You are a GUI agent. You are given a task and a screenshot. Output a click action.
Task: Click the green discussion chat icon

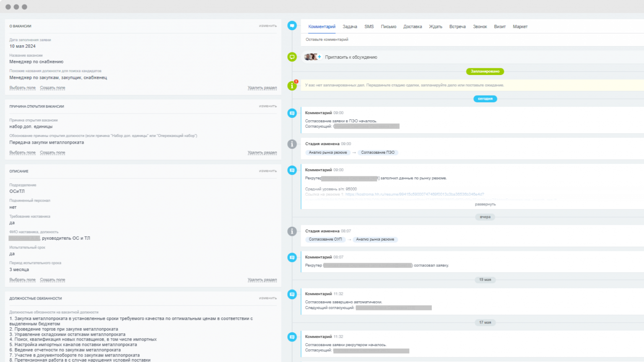(292, 57)
